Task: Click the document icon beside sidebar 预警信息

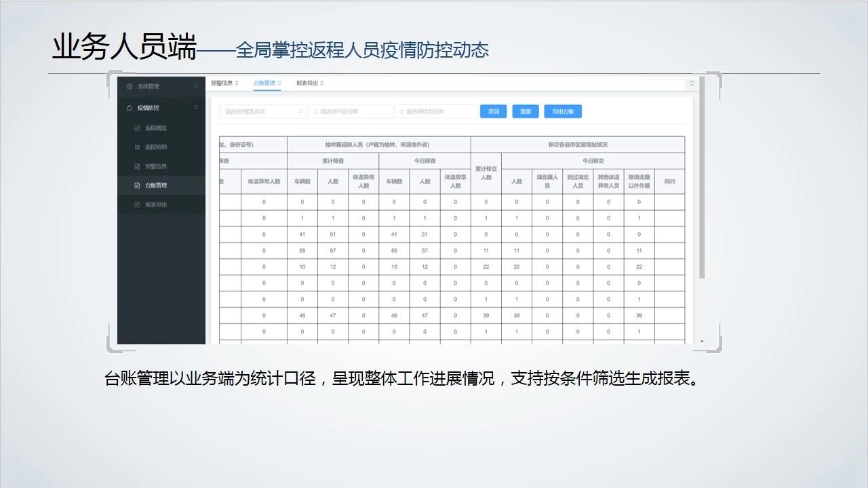Action: (137, 166)
